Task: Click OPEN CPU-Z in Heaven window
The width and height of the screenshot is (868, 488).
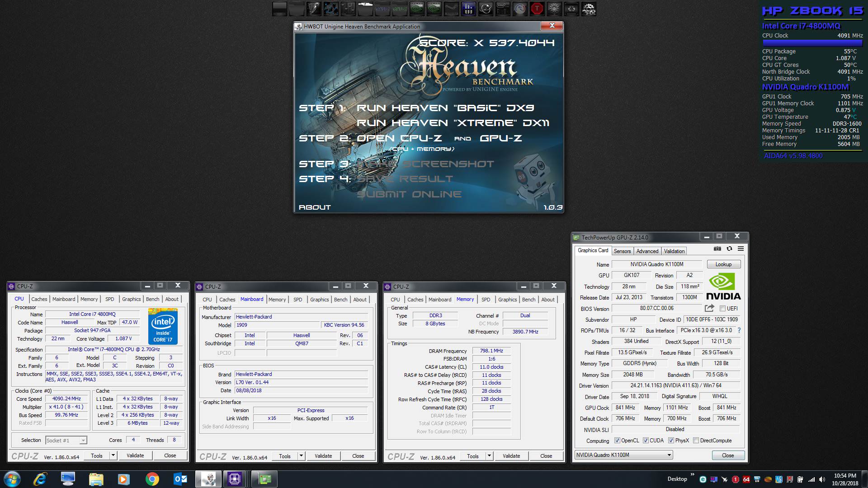Action: tap(399, 138)
